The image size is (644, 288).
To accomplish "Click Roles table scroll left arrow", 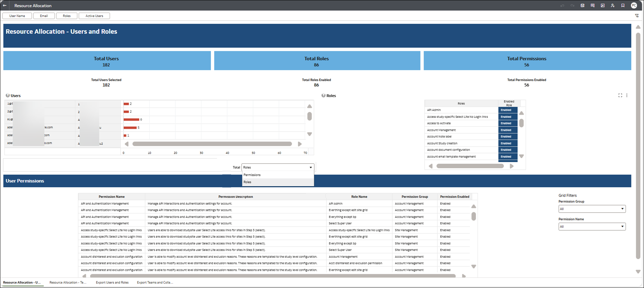I will 431,166.
